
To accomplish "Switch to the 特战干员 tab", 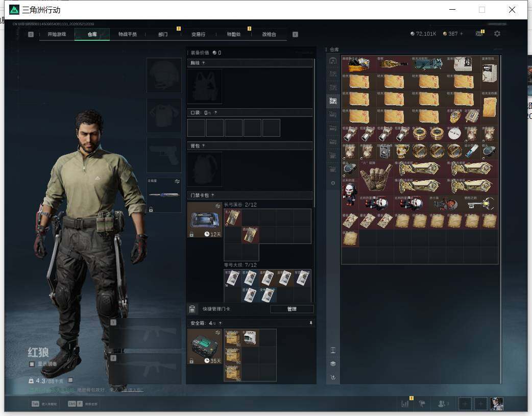I will click(127, 34).
